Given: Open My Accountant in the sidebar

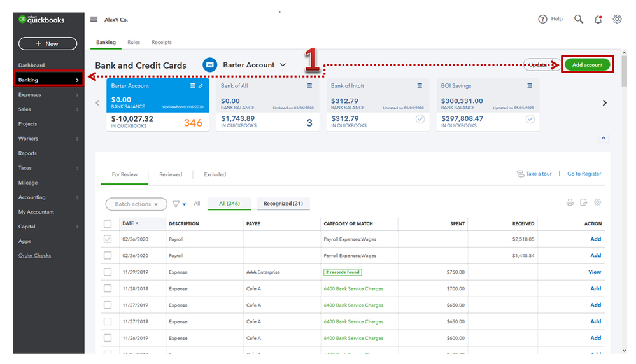Looking at the screenshot, I should tap(36, 212).
